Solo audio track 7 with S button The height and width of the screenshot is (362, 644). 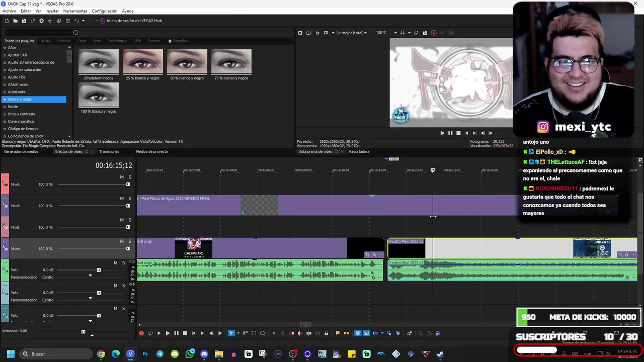point(123,263)
